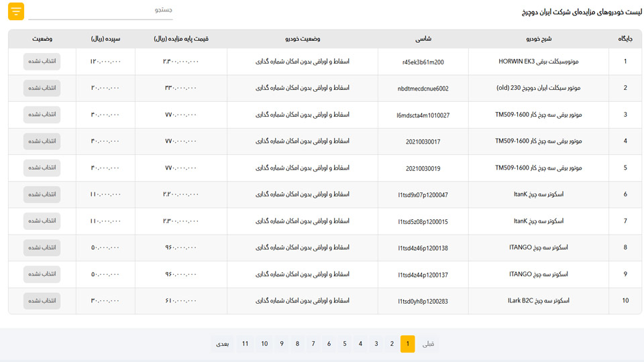This screenshot has height=362, width=644.
Task: Toggle selection for ILark B2C scooter
Action: coord(42,301)
